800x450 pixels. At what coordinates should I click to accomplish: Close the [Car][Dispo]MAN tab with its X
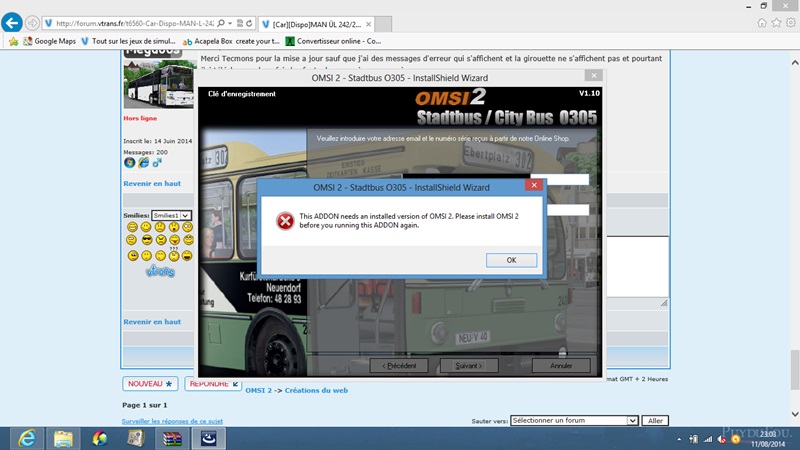point(368,24)
